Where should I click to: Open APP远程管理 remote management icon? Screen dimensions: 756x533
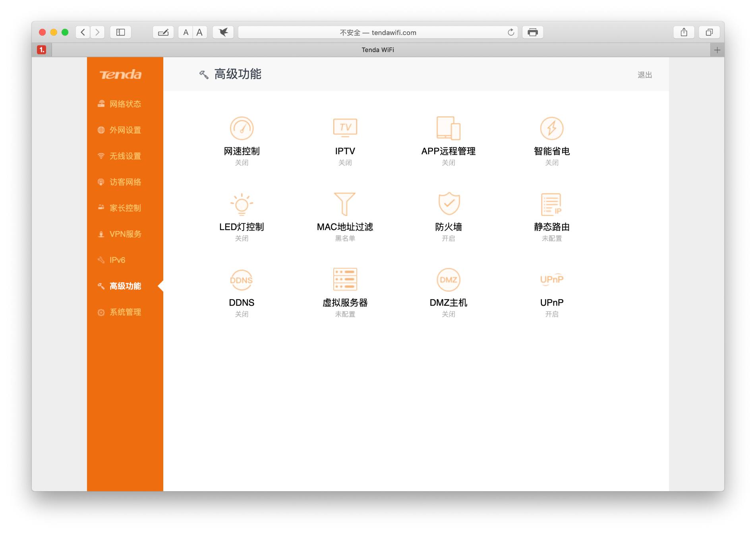448,128
